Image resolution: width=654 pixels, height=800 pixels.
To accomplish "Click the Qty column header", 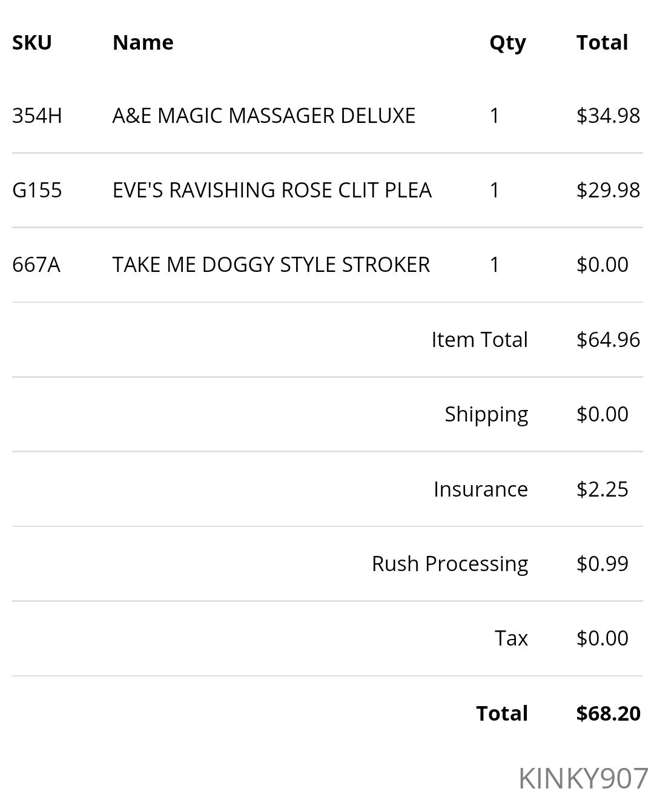I will tap(507, 44).
